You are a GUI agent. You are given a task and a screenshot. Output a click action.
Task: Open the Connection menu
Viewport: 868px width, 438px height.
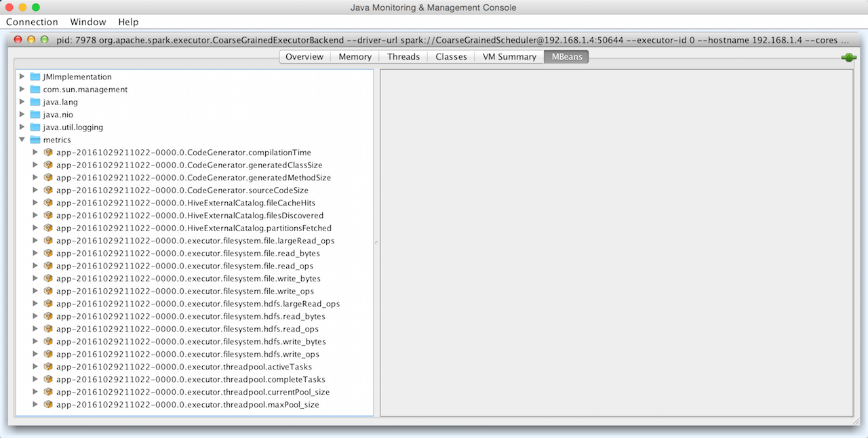(x=32, y=22)
